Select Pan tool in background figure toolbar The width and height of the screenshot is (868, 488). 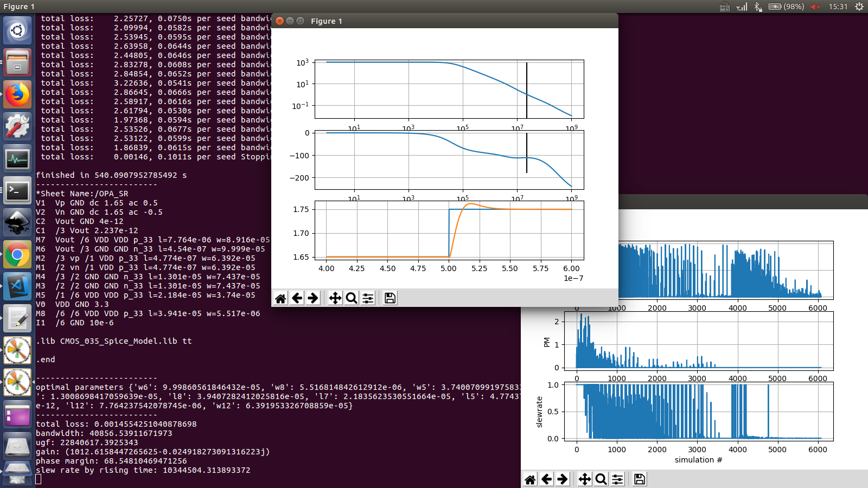(585, 479)
